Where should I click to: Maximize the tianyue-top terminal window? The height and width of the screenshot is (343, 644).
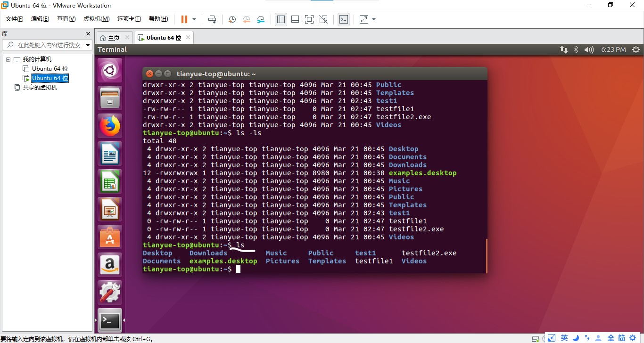click(167, 73)
